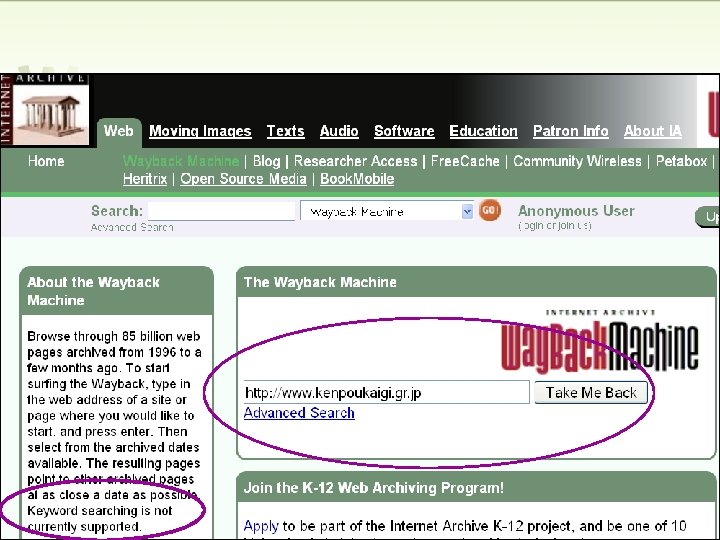Click the Anonymous User label
Screen dimensions: 720x540
coord(576,211)
